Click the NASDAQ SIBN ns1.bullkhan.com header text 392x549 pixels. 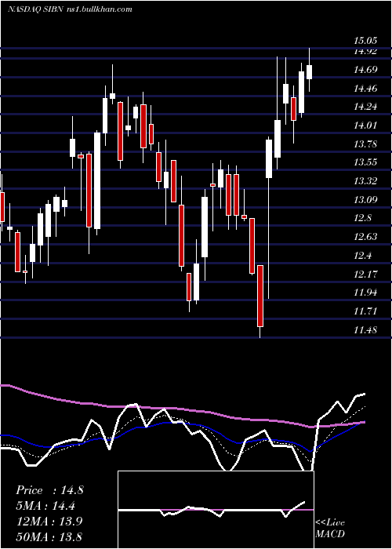(x=70, y=9)
